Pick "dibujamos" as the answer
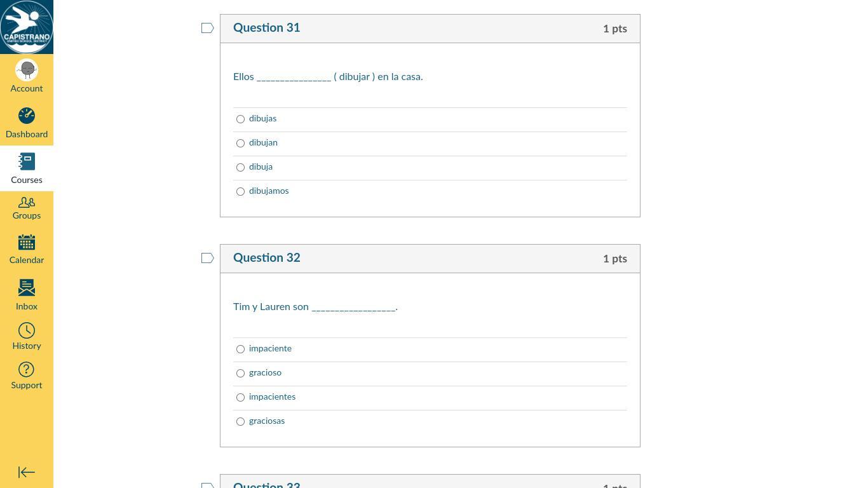 [x=240, y=192]
